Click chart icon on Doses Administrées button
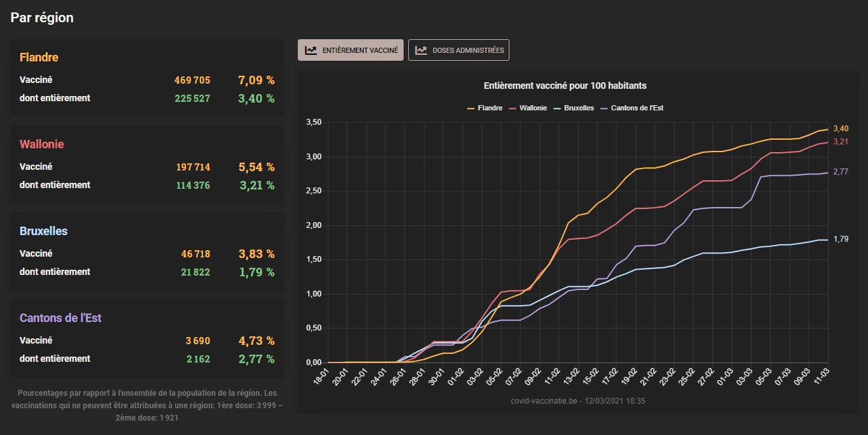The height and width of the screenshot is (435, 868). (x=421, y=50)
